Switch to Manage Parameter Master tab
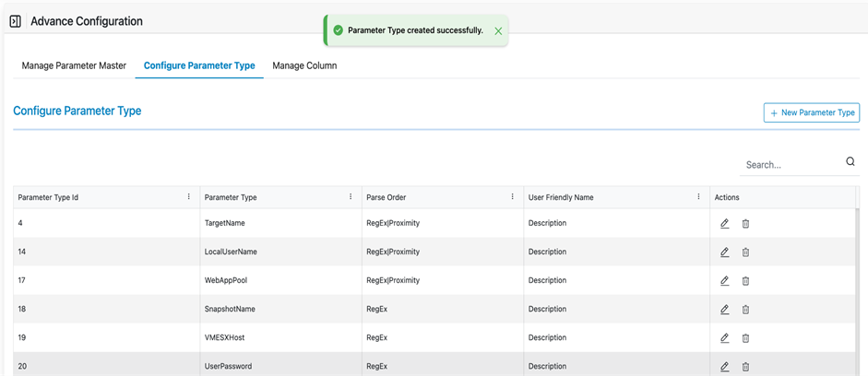The image size is (868, 376). point(74,66)
